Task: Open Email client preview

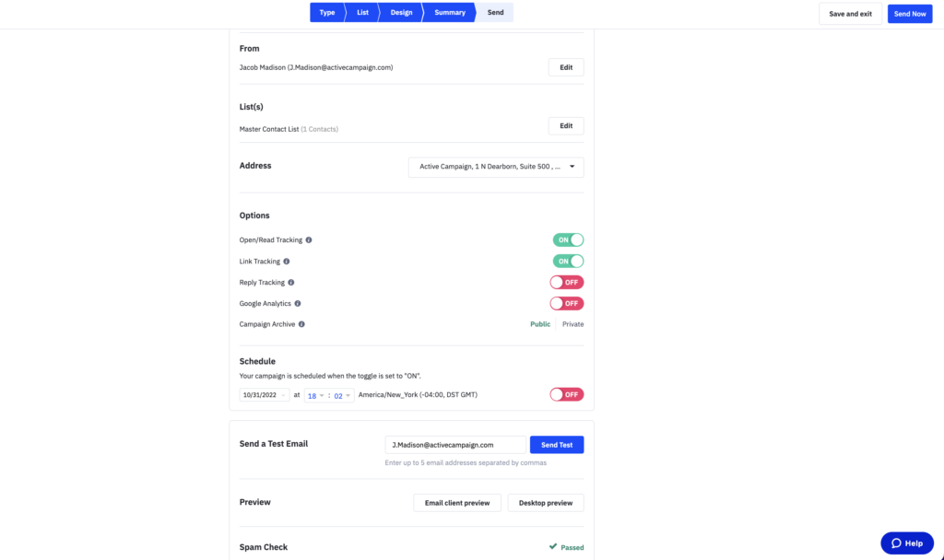Action: coord(457,503)
